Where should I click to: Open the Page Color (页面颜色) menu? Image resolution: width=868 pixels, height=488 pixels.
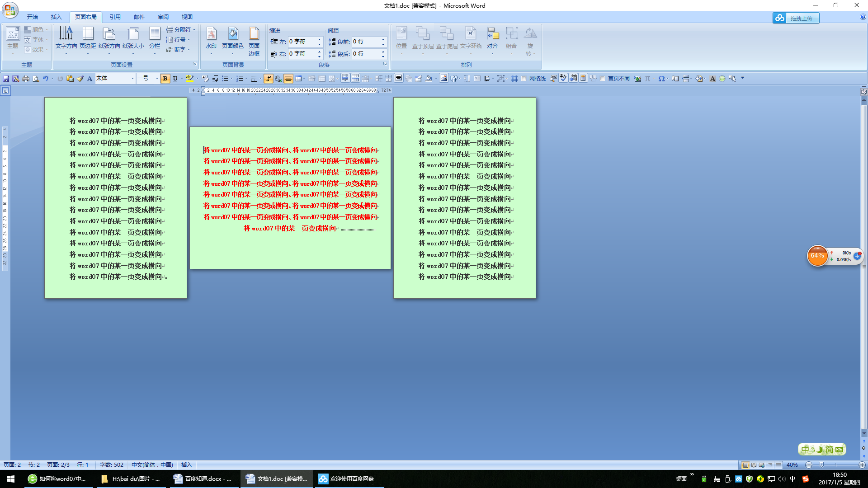point(233,40)
